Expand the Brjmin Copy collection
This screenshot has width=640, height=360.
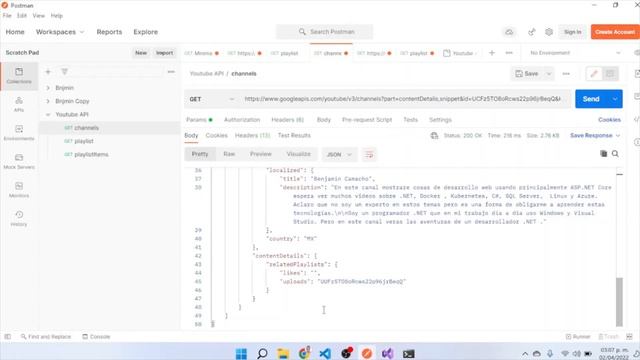[48, 101]
